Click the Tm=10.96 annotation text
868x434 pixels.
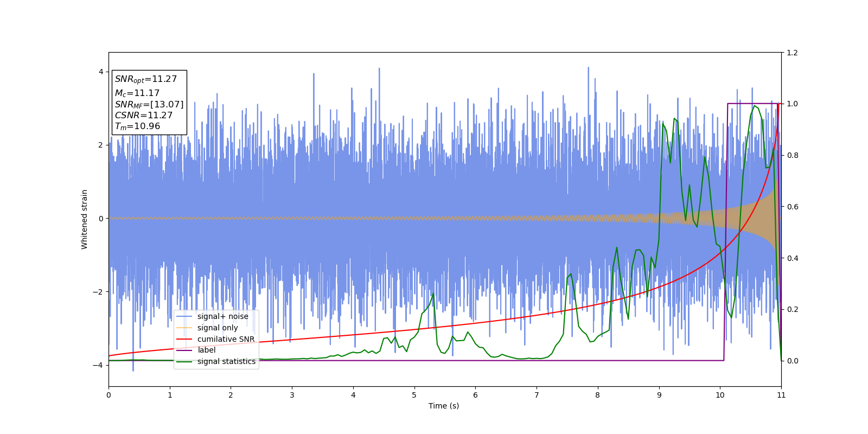137,126
